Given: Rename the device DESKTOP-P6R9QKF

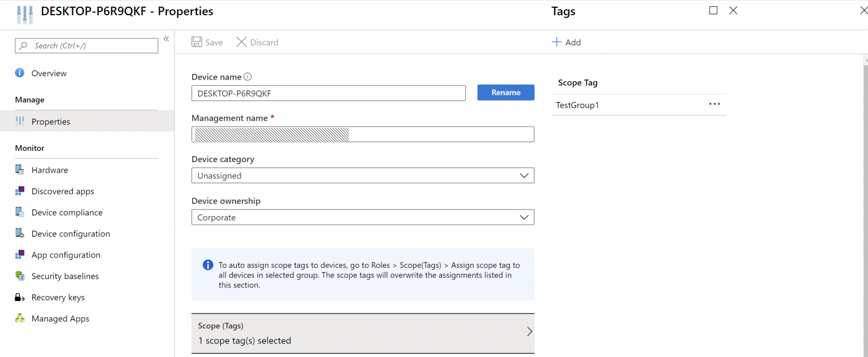Looking at the screenshot, I should pyautogui.click(x=505, y=92).
